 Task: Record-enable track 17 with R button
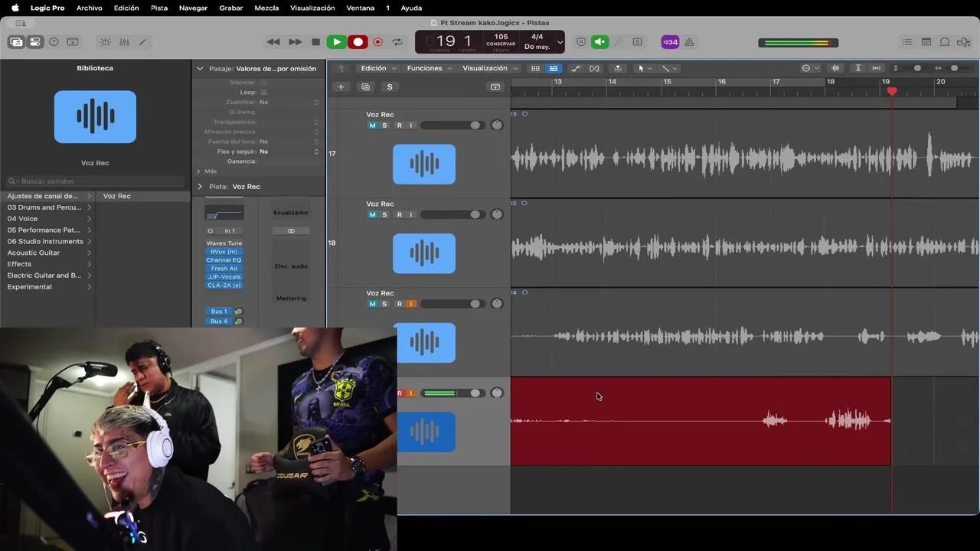click(x=399, y=126)
